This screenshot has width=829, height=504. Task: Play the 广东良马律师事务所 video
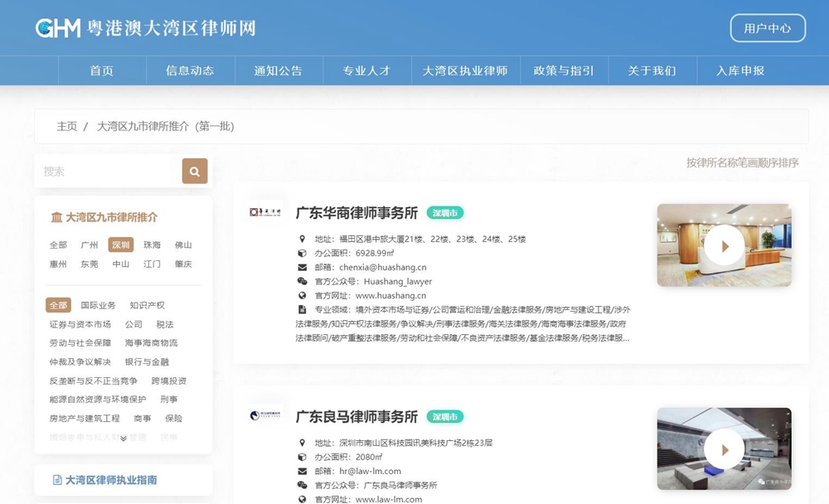tap(724, 448)
